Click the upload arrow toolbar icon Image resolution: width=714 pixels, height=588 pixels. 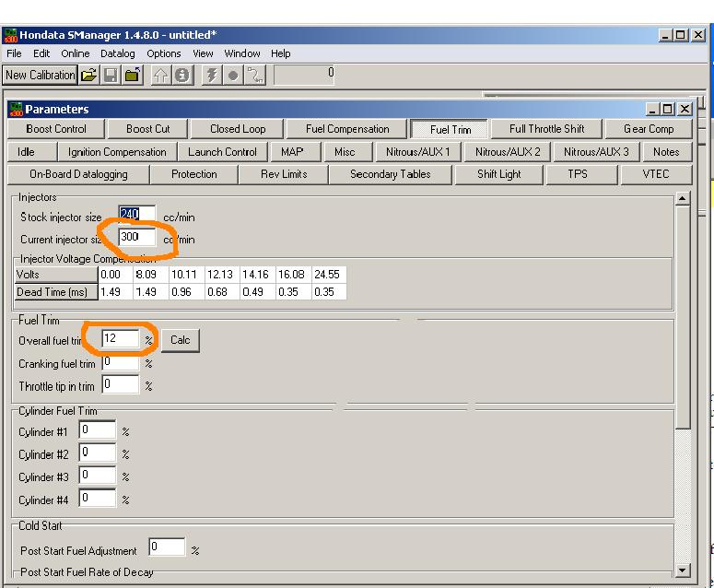(160, 76)
